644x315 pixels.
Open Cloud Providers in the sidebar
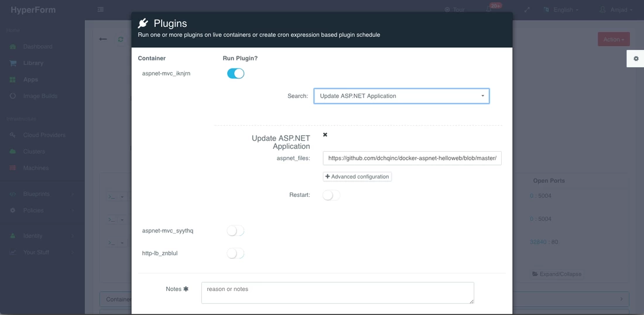pyautogui.click(x=44, y=135)
